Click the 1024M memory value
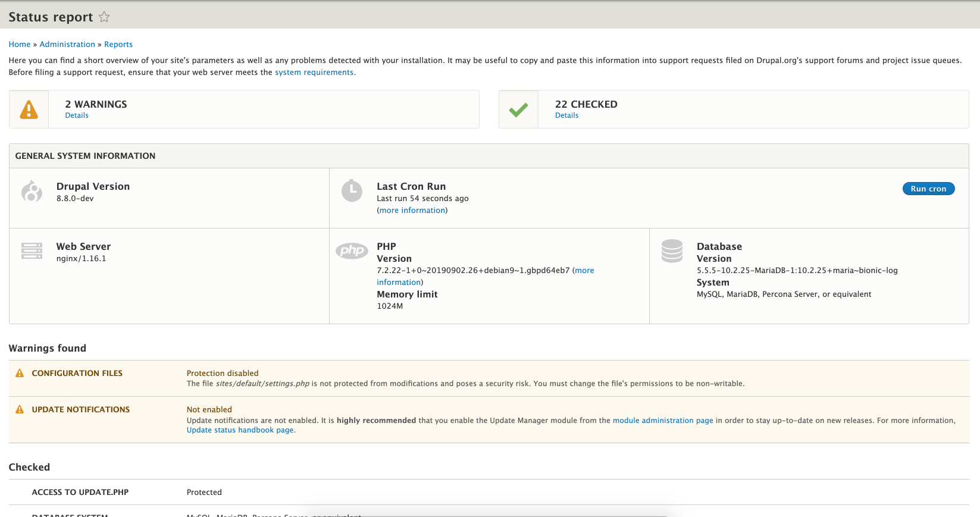This screenshot has width=980, height=517. [390, 306]
